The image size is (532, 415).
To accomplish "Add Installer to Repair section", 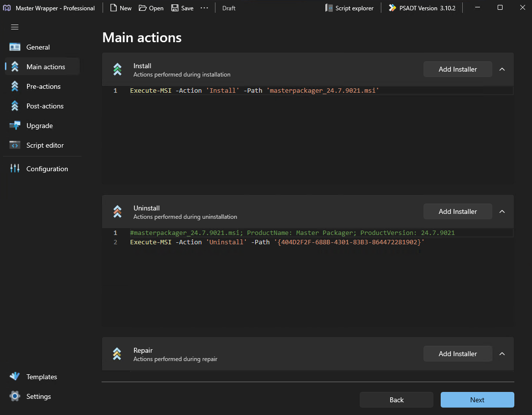I will click(458, 354).
